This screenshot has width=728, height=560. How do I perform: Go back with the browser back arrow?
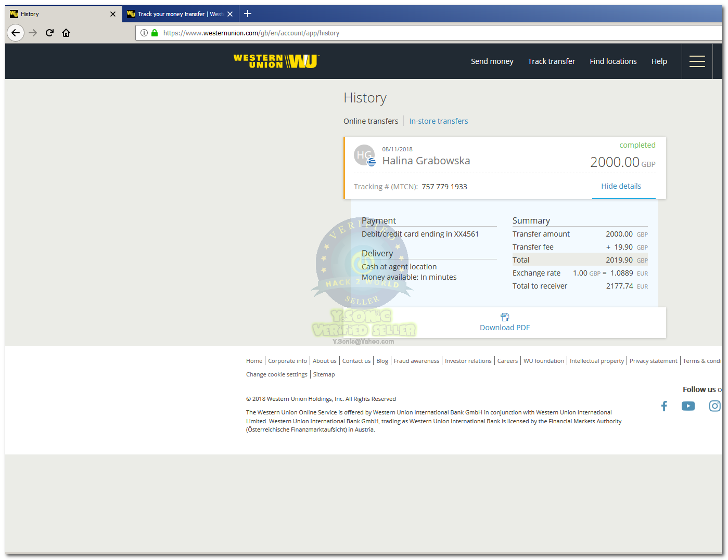[x=16, y=33]
